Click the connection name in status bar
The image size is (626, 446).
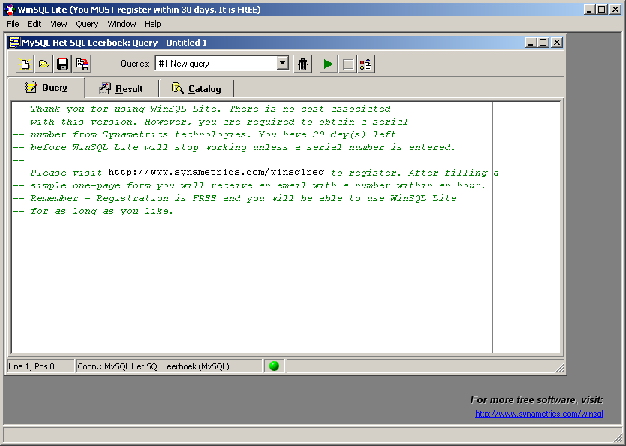pyautogui.click(x=168, y=366)
